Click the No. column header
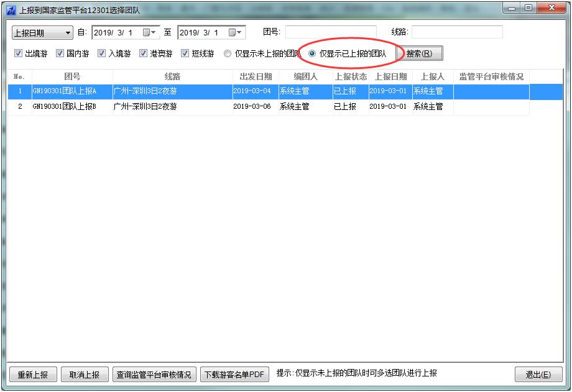The width and height of the screenshot is (572, 392). point(20,76)
